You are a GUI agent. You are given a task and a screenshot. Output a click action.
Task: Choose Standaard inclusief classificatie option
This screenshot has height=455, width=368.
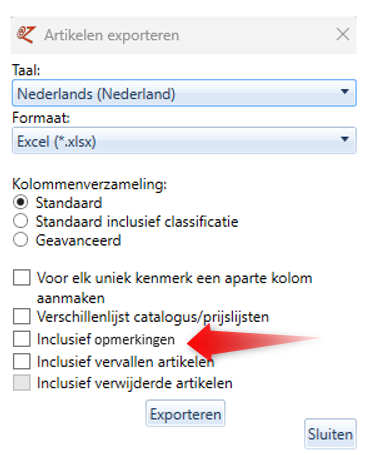pyautogui.click(x=20, y=221)
